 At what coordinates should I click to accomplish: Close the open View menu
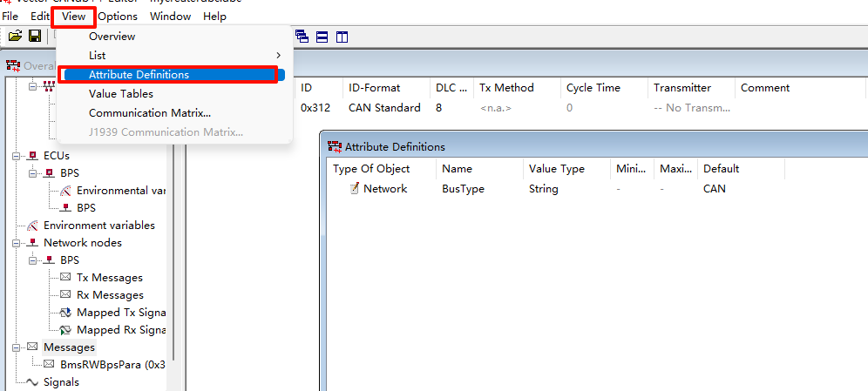[x=73, y=17]
